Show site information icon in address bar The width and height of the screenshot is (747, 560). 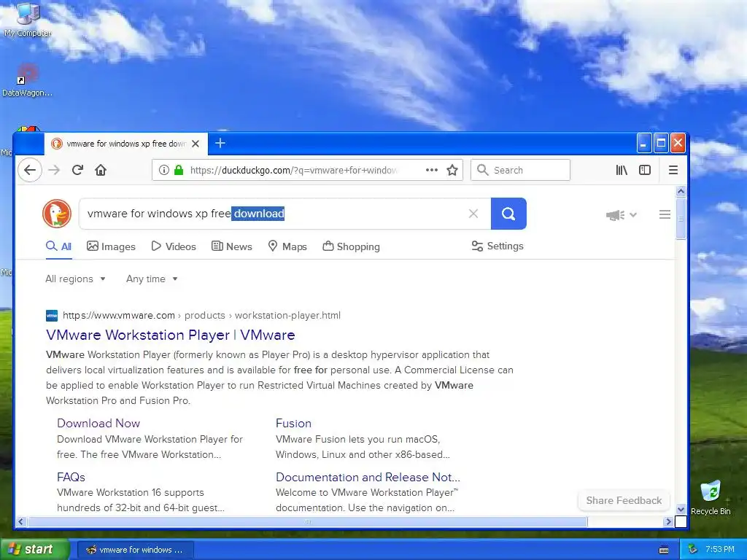163,170
